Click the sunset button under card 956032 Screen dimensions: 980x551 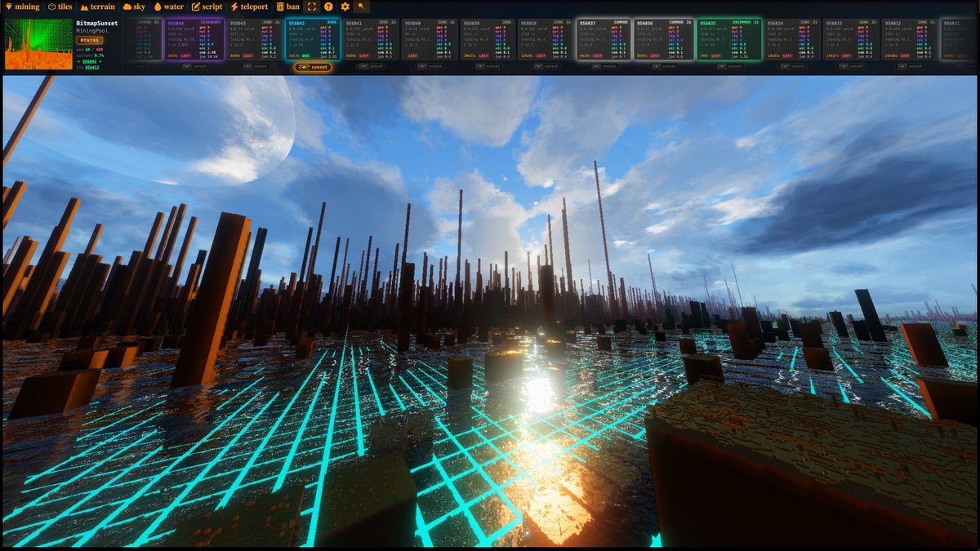910,66
